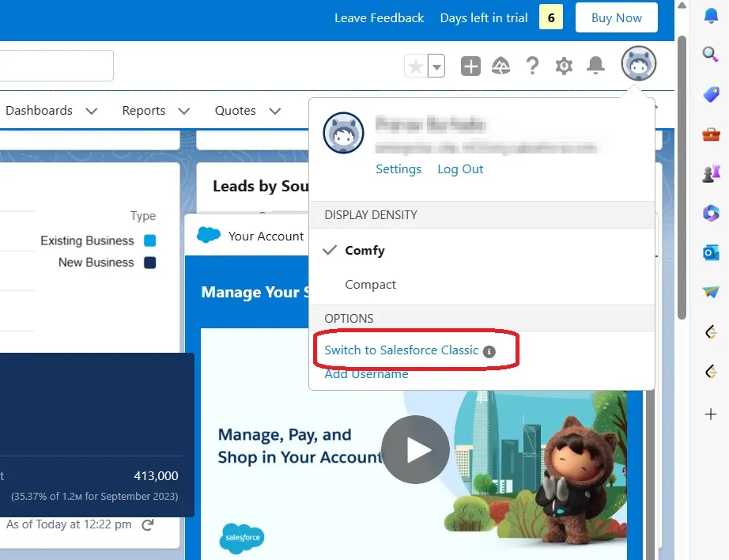This screenshot has width=729, height=560.
Task: Expand the Dashboards tab chevron
Action: 92,112
